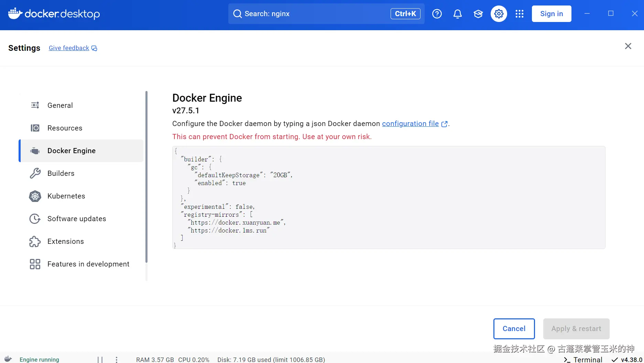644x363 pixels.
Task: Click the Give feedback chat icon
Action: pos(94,48)
